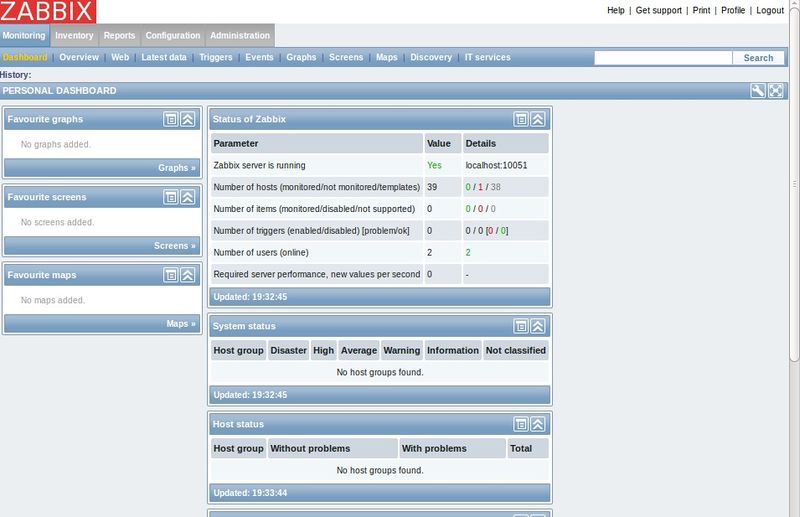
Task: Open the Overview submenu item
Action: pos(79,57)
